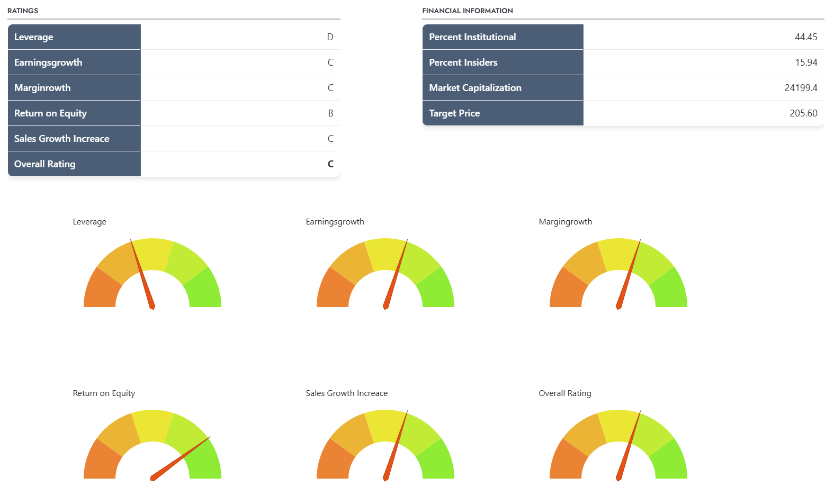Select the Market Capitalization value 24199.4
The height and width of the screenshot is (504, 825).
(x=801, y=88)
